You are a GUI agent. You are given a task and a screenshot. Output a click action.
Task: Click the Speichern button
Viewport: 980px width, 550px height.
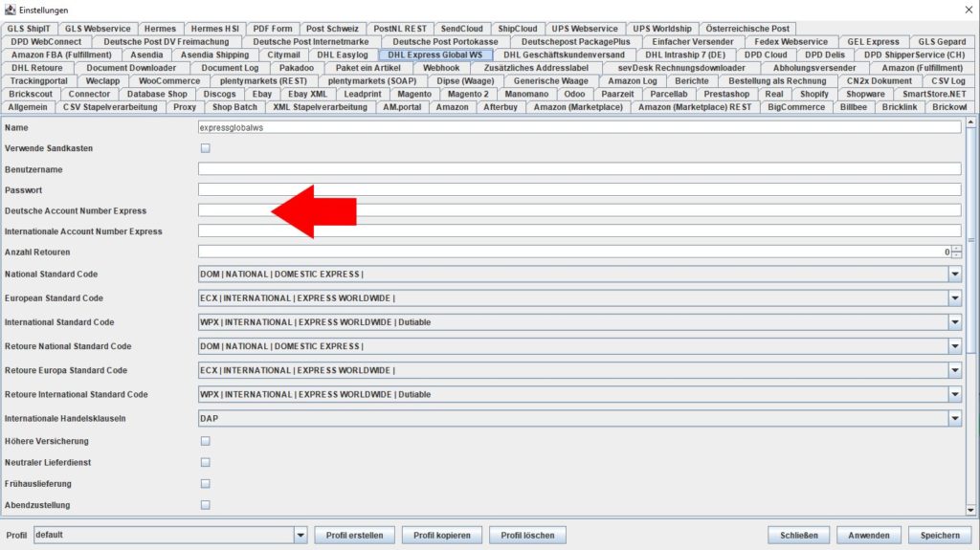pos(940,535)
